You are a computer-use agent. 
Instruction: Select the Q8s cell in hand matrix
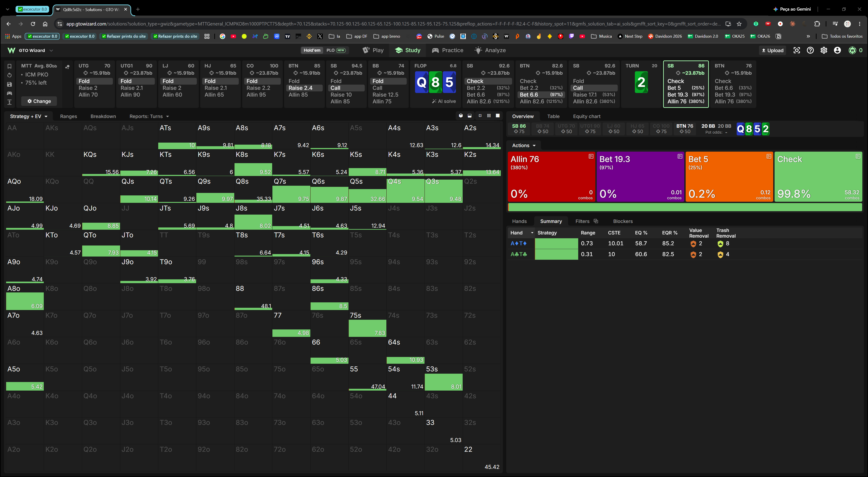pos(253,190)
